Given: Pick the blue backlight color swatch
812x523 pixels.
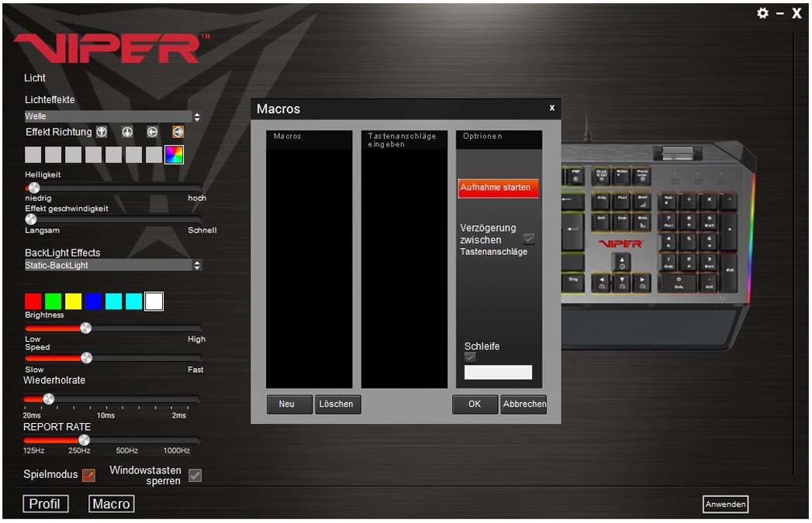Looking at the screenshot, I should pyautogui.click(x=94, y=301).
